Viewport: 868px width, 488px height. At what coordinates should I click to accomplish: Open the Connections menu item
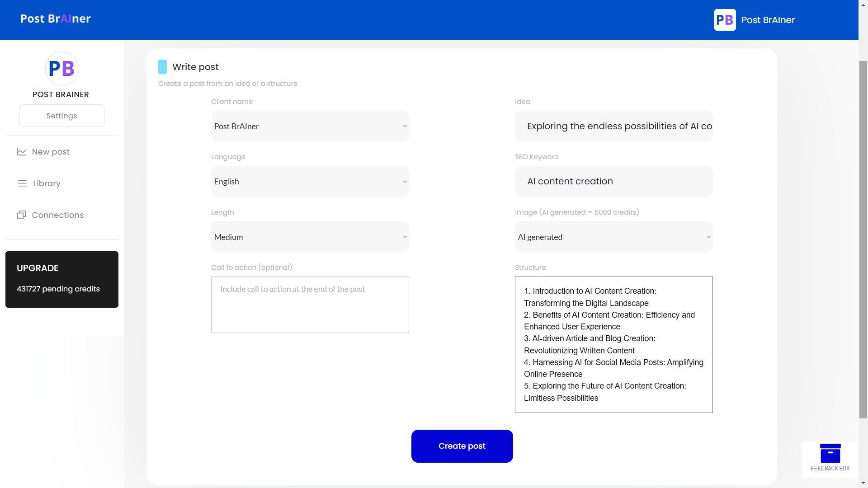58,215
